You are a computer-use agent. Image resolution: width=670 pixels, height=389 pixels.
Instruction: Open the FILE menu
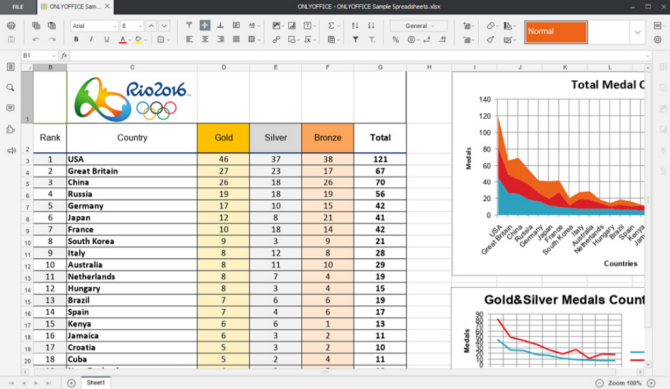[18, 7]
